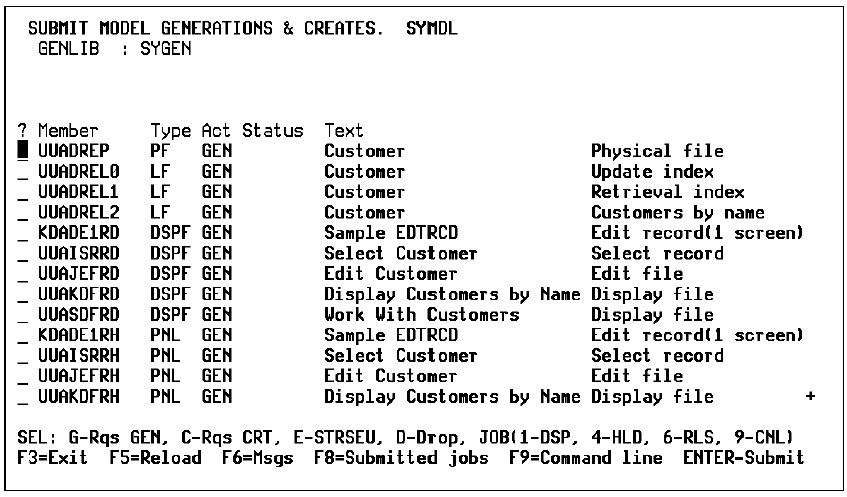Click selection field beside UUADREL0

click(23, 172)
